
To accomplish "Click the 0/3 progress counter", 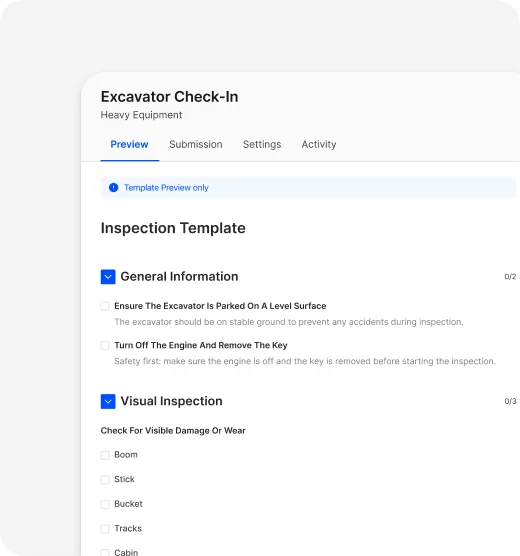I will (510, 401).
